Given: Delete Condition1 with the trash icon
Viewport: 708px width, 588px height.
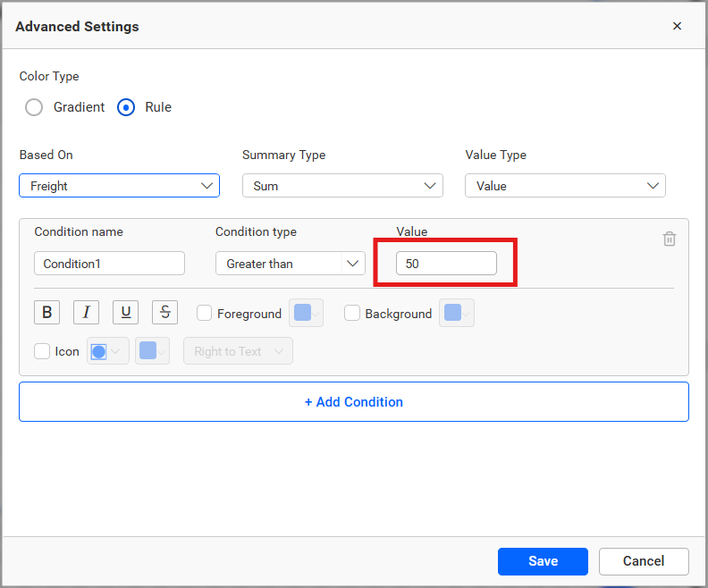Looking at the screenshot, I should [x=670, y=239].
